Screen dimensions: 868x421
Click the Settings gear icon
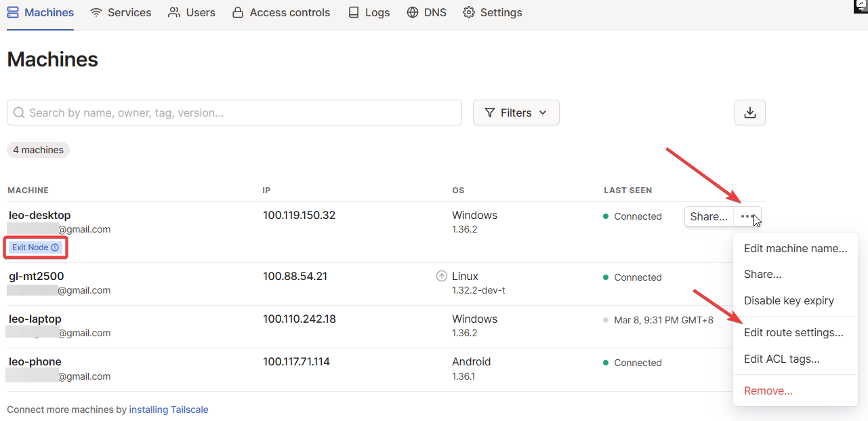tap(469, 13)
